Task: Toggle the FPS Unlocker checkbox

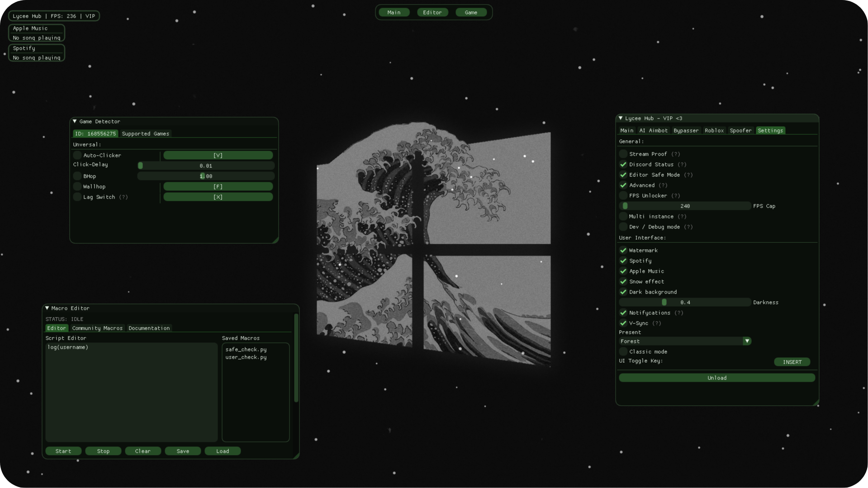Action: (x=623, y=195)
